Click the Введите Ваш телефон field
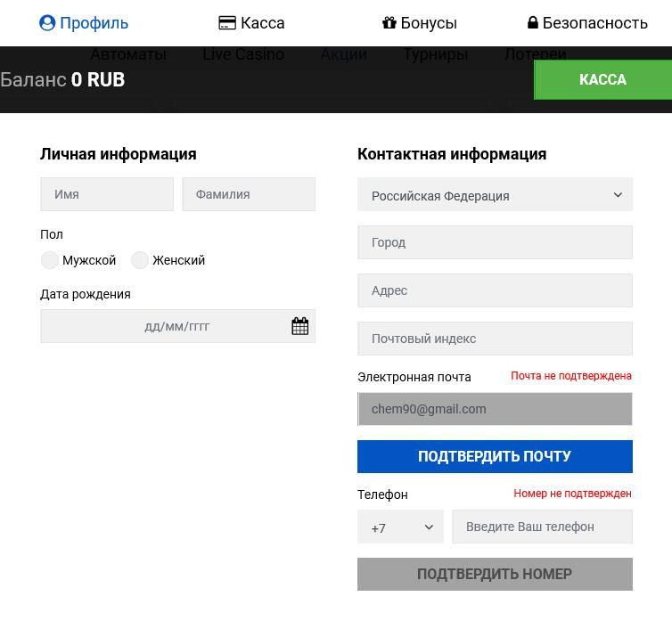This screenshot has height=621, width=672. pyautogui.click(x=542, y=527)
